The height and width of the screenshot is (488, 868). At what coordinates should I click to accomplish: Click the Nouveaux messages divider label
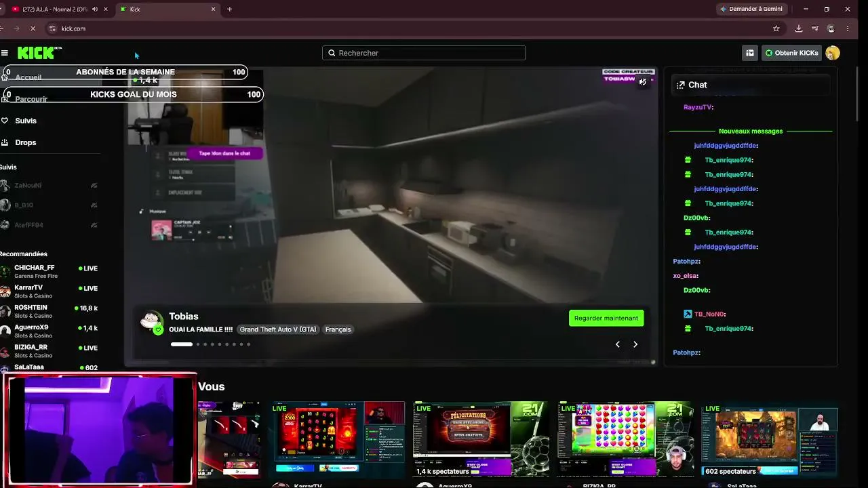(x=751, y=131)
